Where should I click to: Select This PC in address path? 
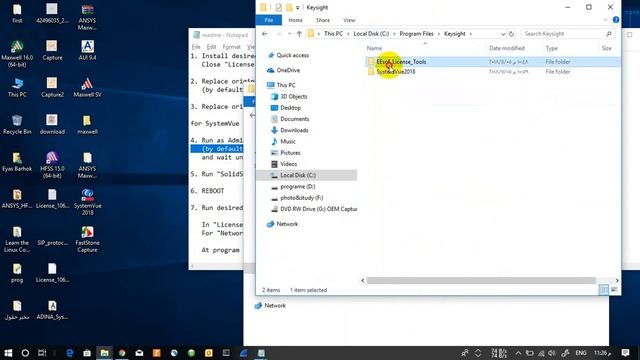coord(333,34)
